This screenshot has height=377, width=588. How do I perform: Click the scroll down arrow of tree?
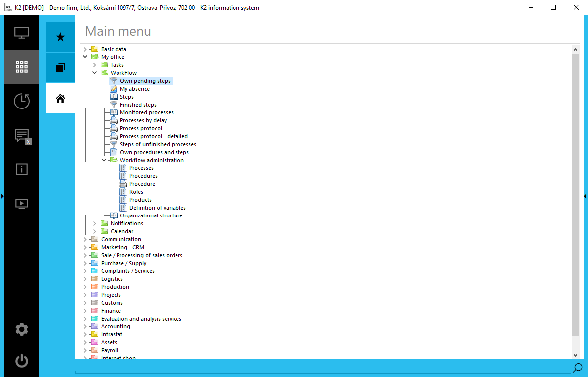pyautogui.click(x=575, y=355)
